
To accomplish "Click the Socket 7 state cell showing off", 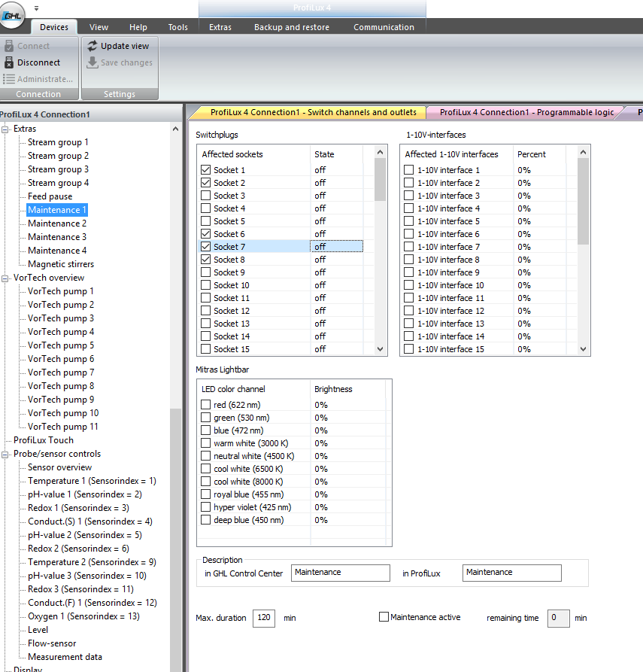I will click(336, 246).
